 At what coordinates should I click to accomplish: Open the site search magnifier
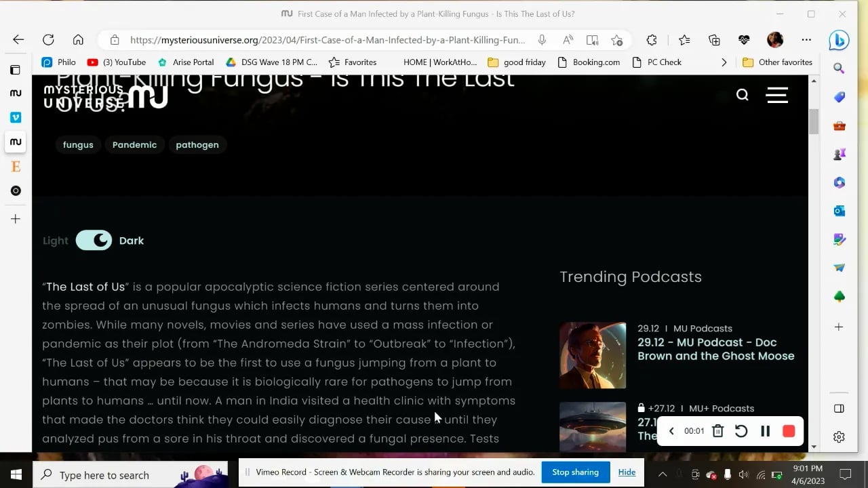[743, 95]
